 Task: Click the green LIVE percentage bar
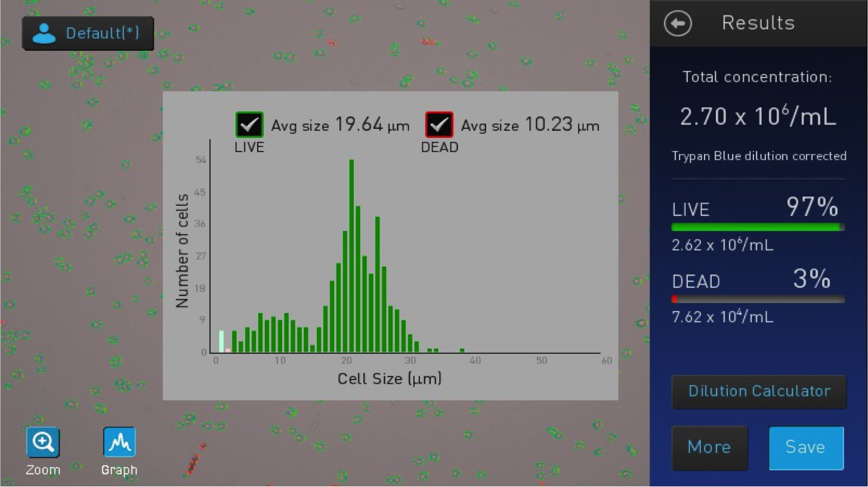tap(755, 227)
